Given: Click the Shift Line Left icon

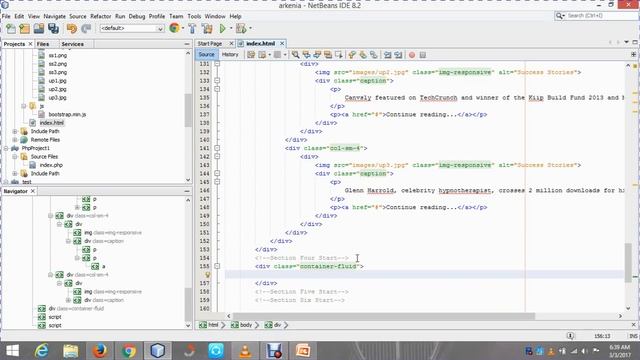Looking at the screenshot, I should point(387,55).
